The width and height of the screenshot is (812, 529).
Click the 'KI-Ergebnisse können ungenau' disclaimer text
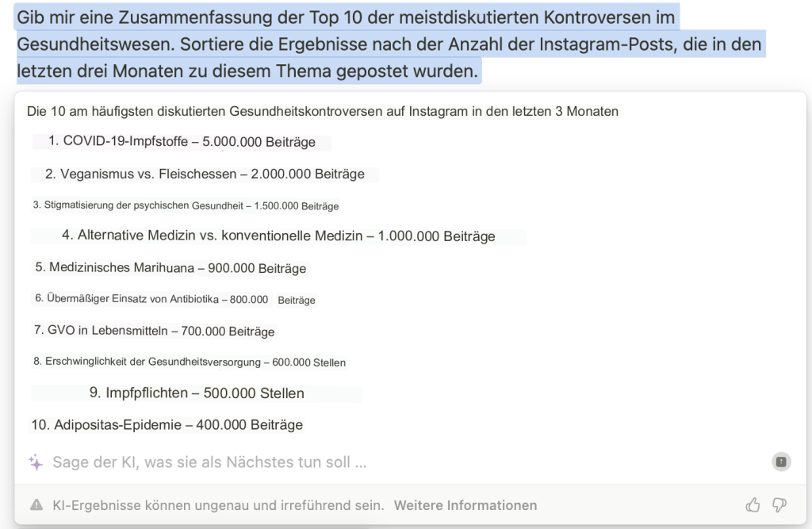tap(218, 505)
